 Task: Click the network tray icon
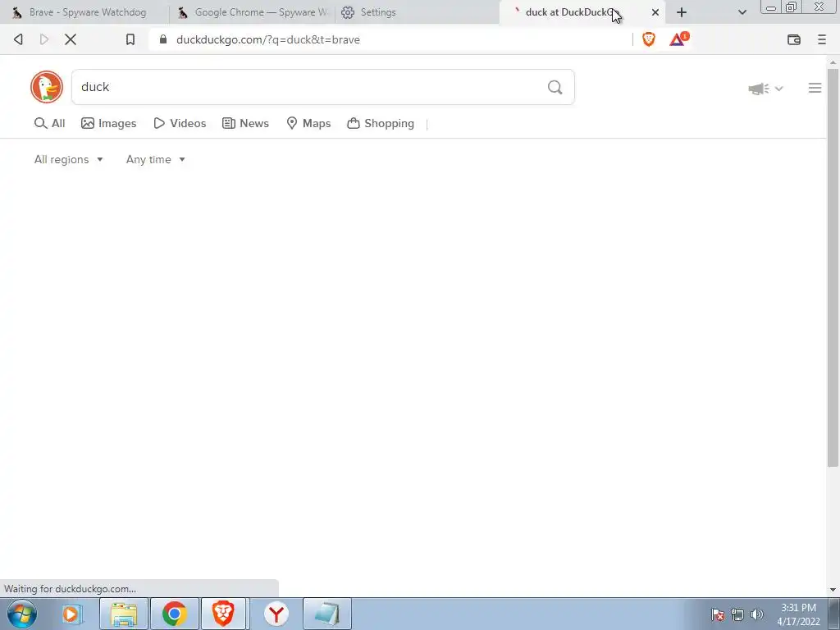tap(737, 614)
